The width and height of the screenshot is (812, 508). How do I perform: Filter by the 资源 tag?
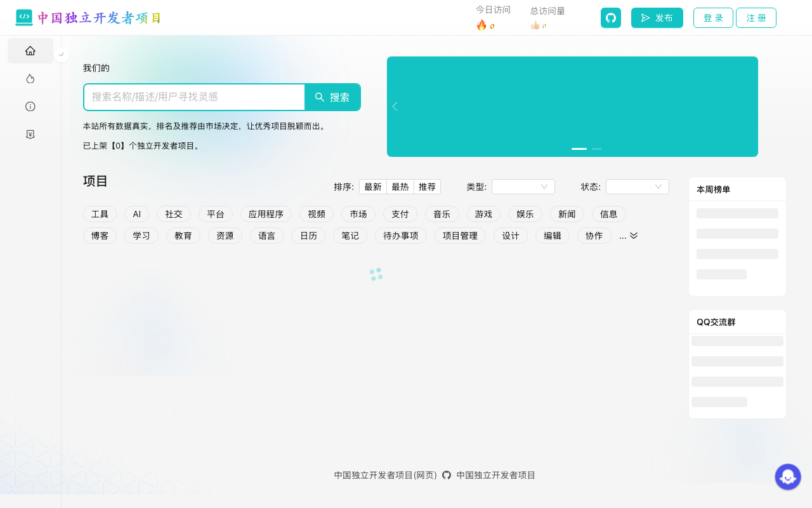pyautogui.click(x=225, y=236)
